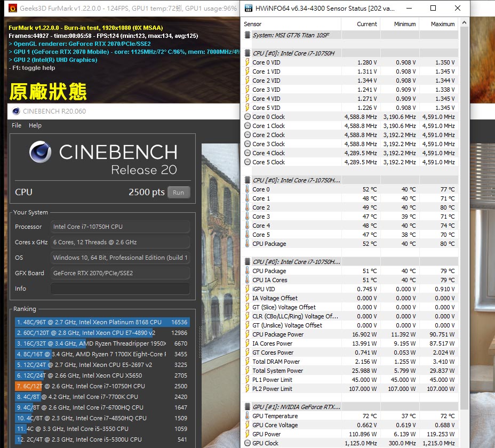
Task: Click the Core 0 Clock icon
Action: 248,117
